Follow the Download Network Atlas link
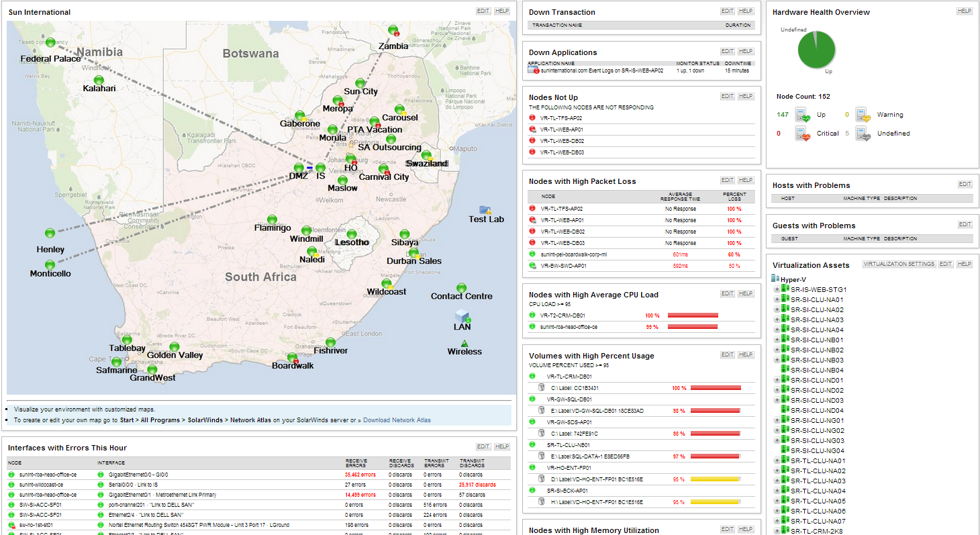980x535 pixels. [397, 420]
